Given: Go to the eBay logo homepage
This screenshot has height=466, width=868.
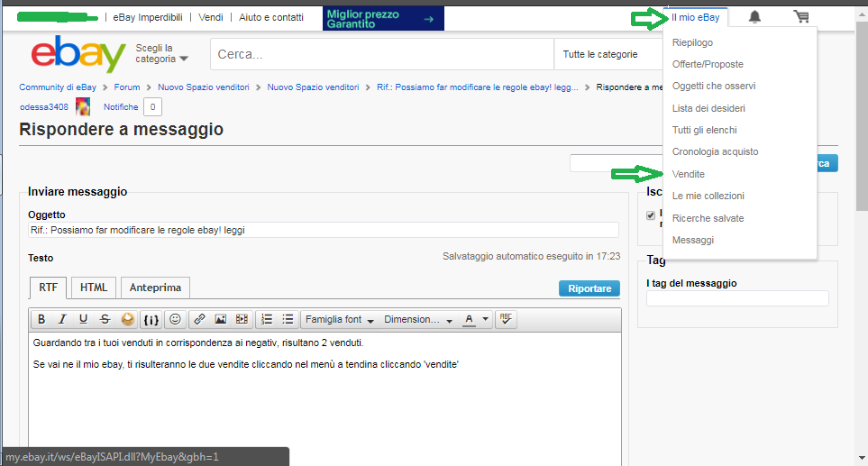Looking at the screenshot, I should (78, 54).
